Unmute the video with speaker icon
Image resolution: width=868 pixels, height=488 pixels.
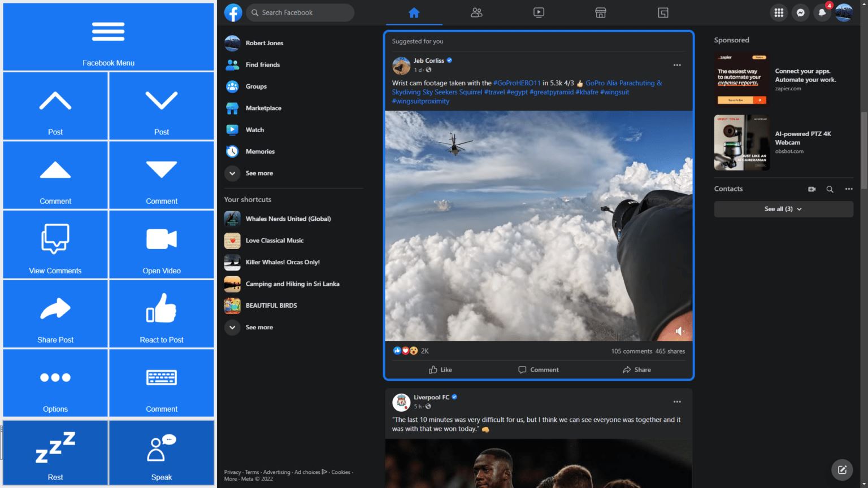click(680, 332)
